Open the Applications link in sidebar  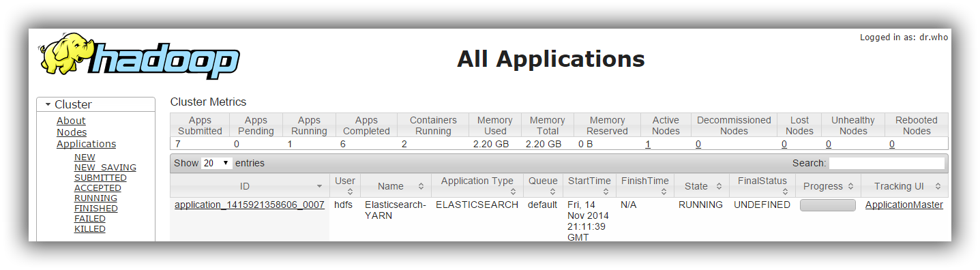86,144
